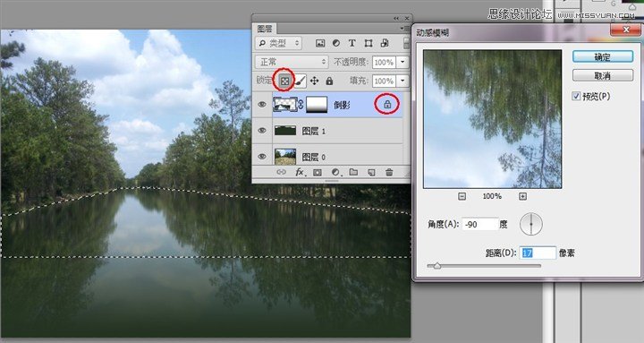
Task: Click the 100% preview zoom label
Action: click(x=492, y=197)
